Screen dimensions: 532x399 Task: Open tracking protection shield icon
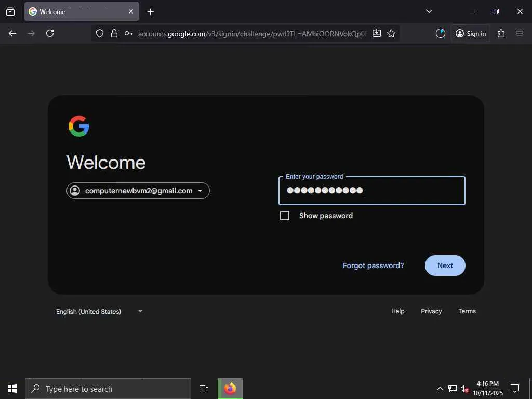pyautogui.click(x=99, y=33)
